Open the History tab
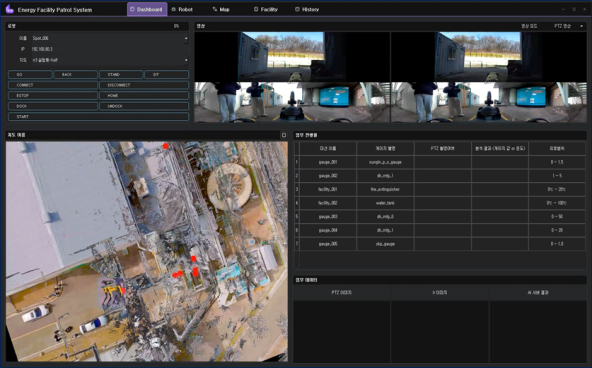This screenshot has width=592, height=368. pos(308,9)
